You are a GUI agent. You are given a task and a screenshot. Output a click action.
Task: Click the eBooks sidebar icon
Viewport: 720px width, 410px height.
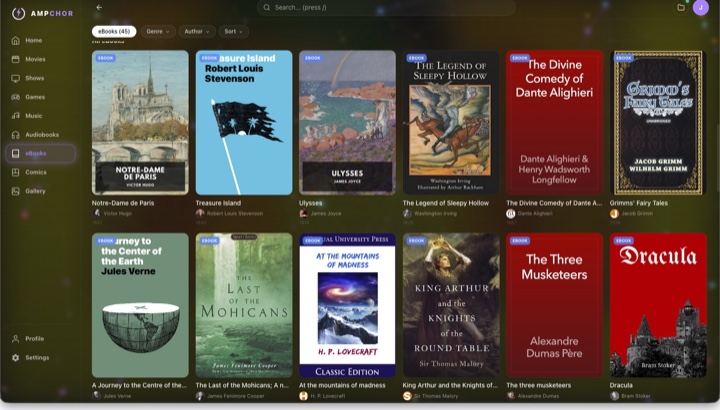(x=16, y=153)
